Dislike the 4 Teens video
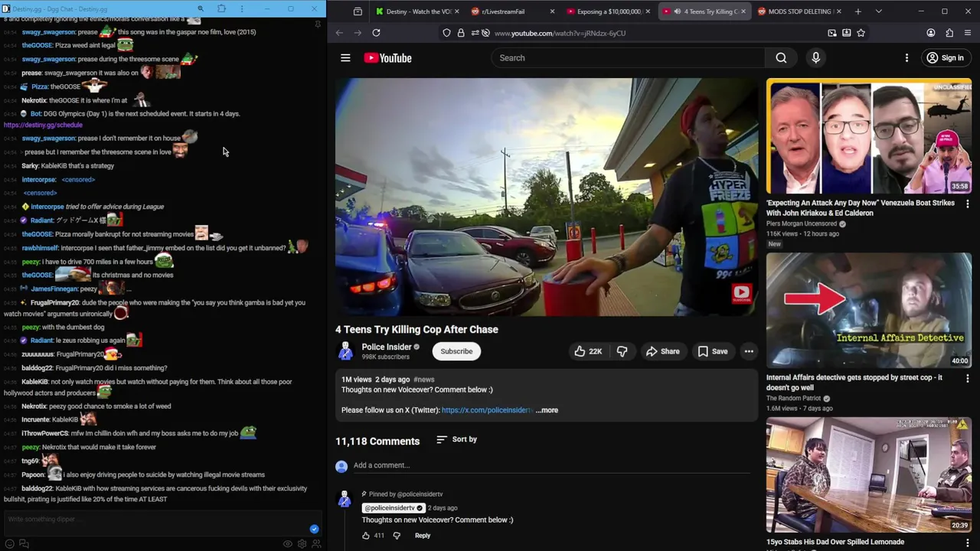980x551 pixels. pos(622,351)
